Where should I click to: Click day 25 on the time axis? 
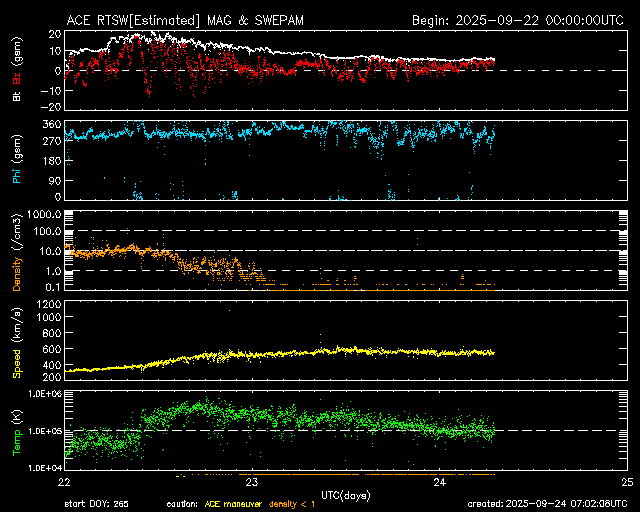(x=626, y=482)
